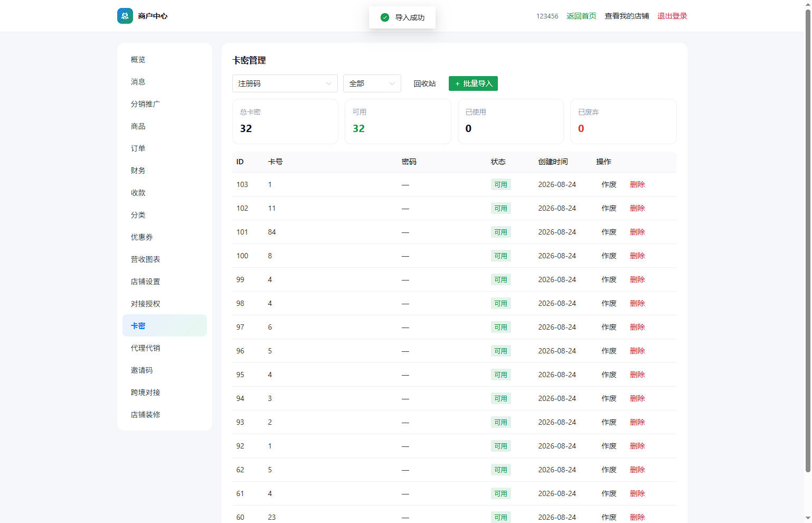
Task: Click the 可用 stat card showing 32
Action: tap(398, 122)
